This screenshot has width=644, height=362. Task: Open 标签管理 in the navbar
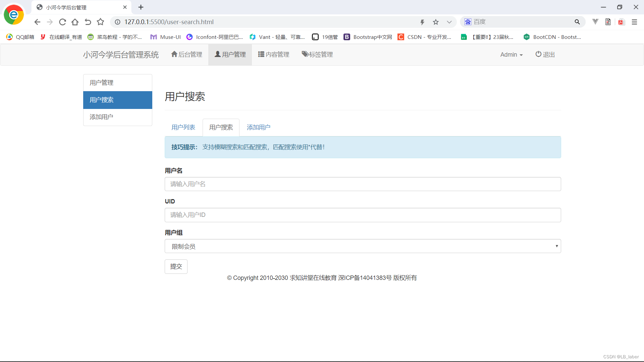pyautogui.click(x=317, y=55)
